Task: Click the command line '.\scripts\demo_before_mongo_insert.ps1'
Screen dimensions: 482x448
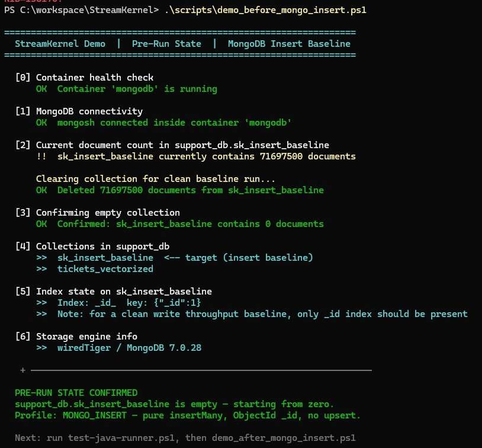Action: (x=266, y=10)
